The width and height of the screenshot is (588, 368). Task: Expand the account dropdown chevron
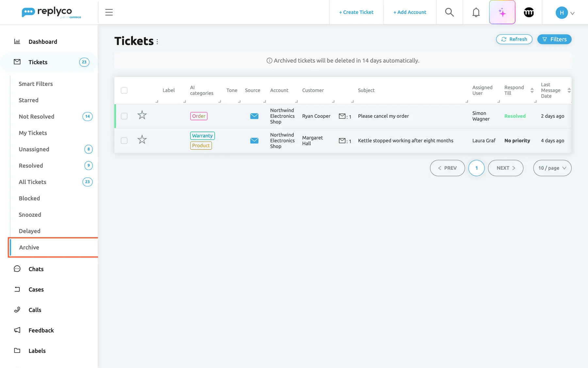coord(573,13)
